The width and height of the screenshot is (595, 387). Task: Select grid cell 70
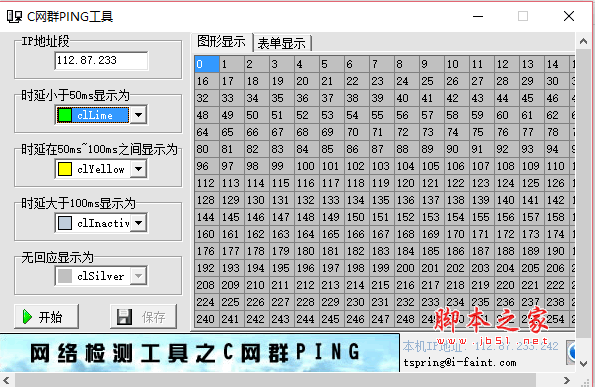(357, 132)
